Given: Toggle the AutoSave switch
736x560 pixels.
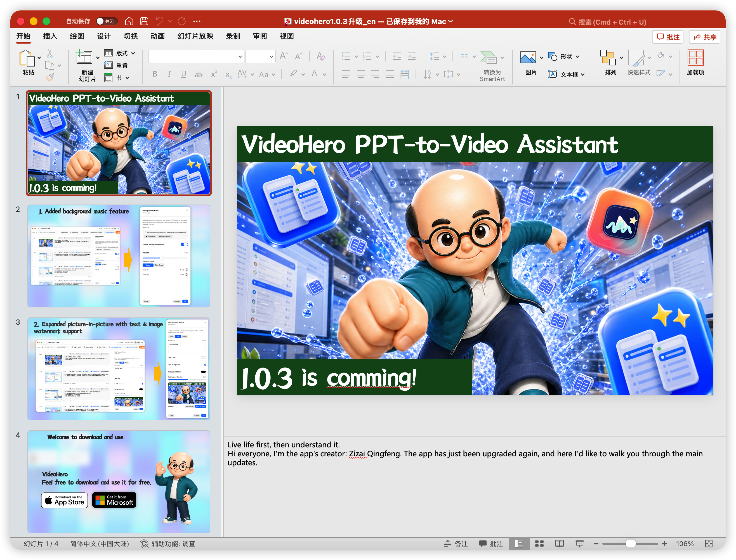Looking at the screenshot, I should (x=107, y=21).
